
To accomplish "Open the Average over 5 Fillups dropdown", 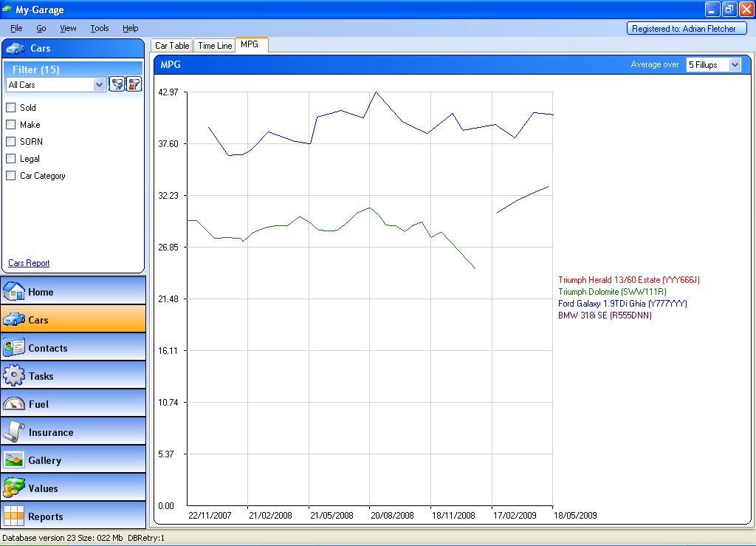I will pos(734,65).
